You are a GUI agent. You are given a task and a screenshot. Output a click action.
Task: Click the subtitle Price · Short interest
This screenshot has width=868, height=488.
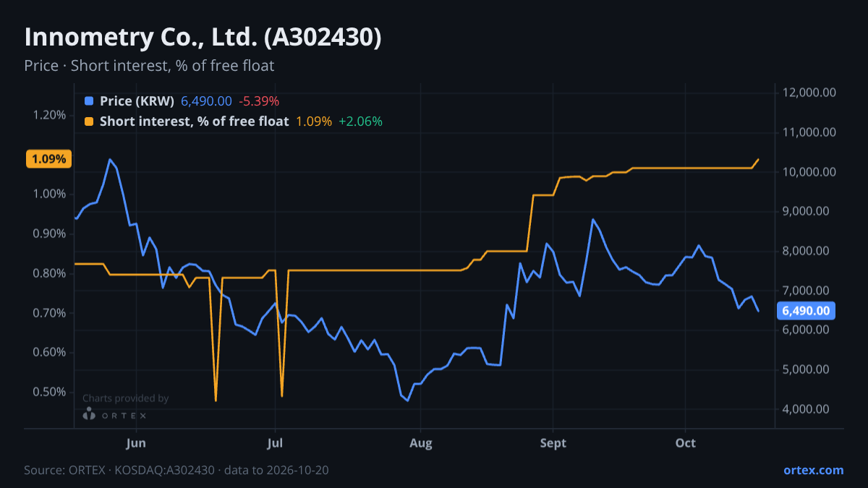149,66
